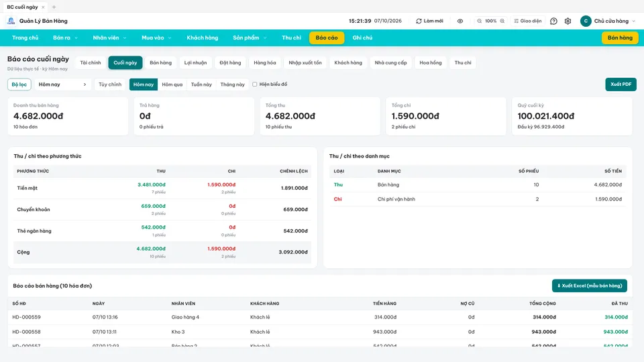
Task: Click Xuất Excel (mẫu bán hàng) button
Action: [x=590, y=286]
